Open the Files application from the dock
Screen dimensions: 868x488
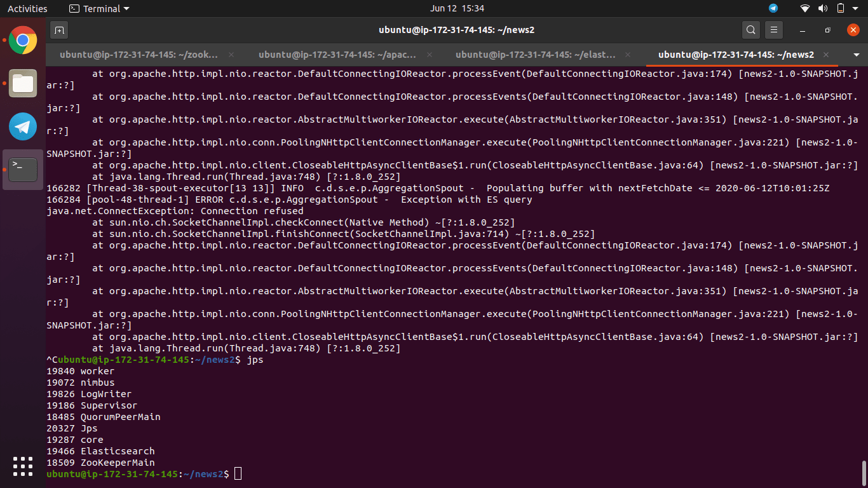tap(22, 83)
